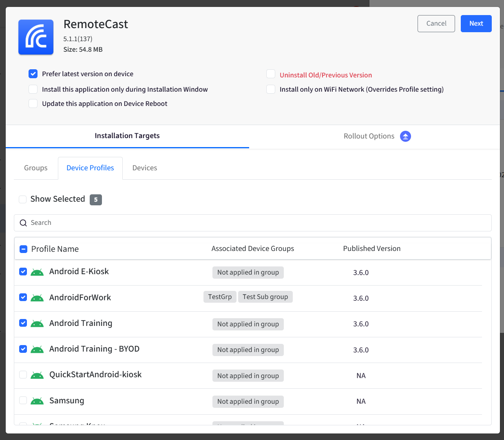This screenshot has width=504, height=440.
Task: Enable Install only during Installation Window
Action: [33, 89]
